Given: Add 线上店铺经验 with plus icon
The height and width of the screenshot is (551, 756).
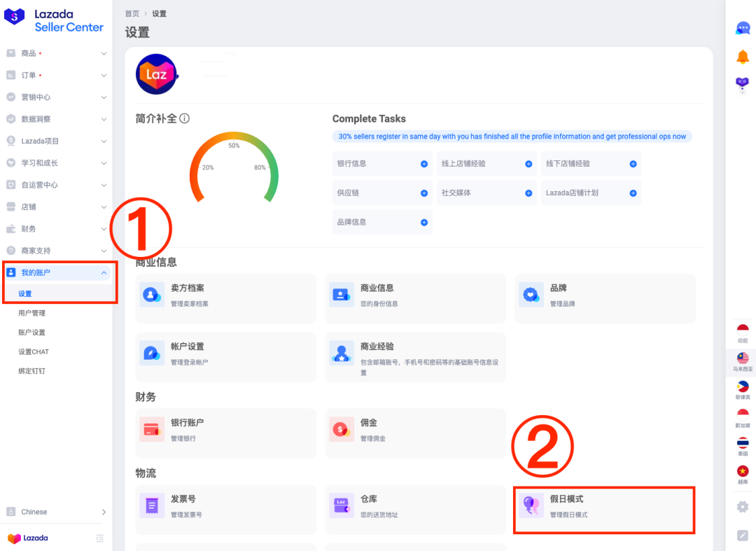Looking at the screenshot, I should pos(528,164).
